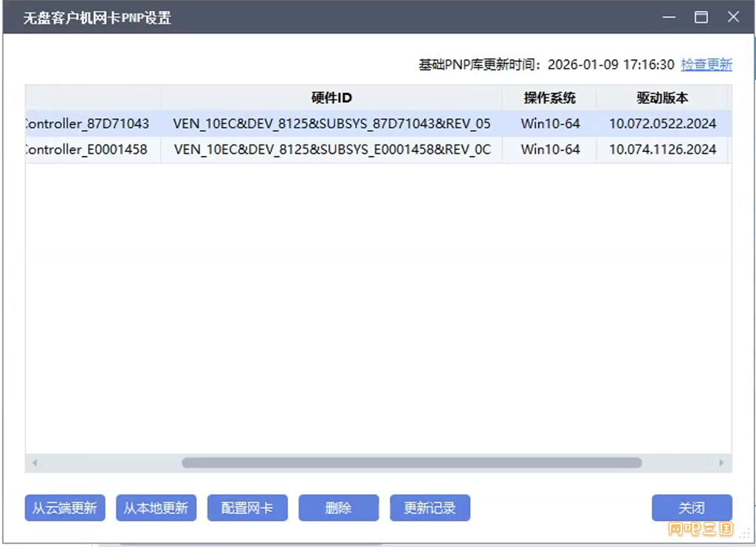The image size is (756, 547).
Task: Click the 驱动版本 column header
Action: (662, 98)
